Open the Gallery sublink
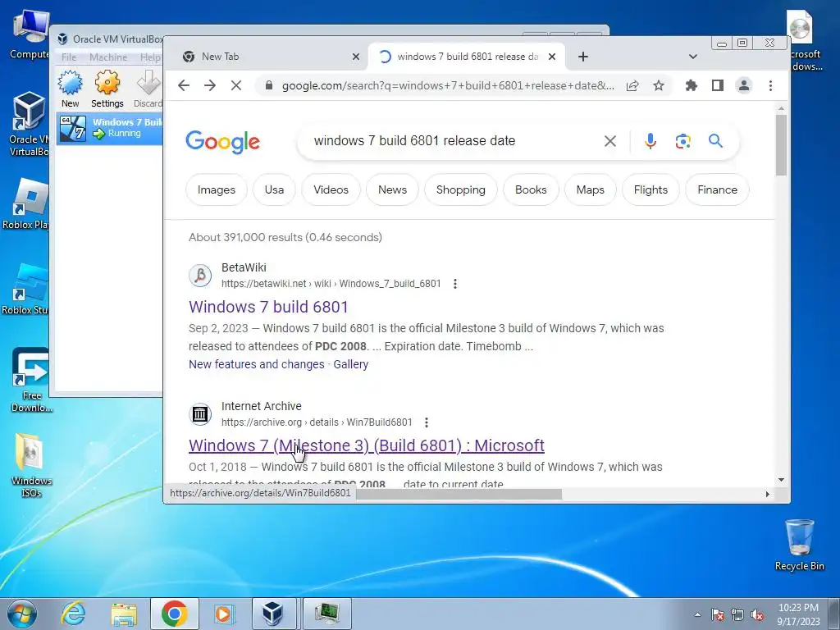The image size is (840, 630). point(351,364)
